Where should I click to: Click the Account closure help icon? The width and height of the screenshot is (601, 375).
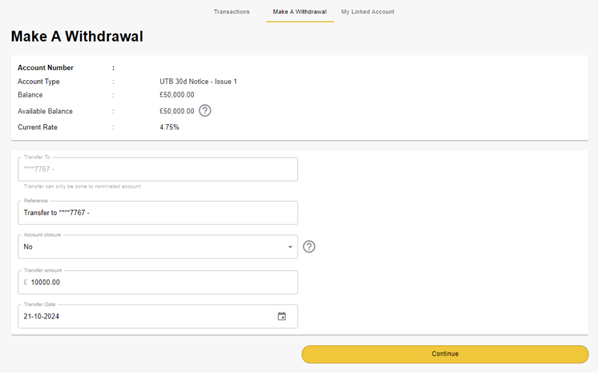coord(310,248)
